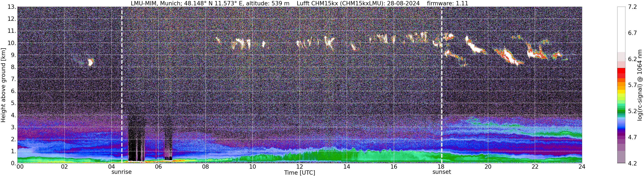This screenshot has width=644, height=177.
Task: Pick the white top segment of the colorbar
Action: click(x=621, y=29)
